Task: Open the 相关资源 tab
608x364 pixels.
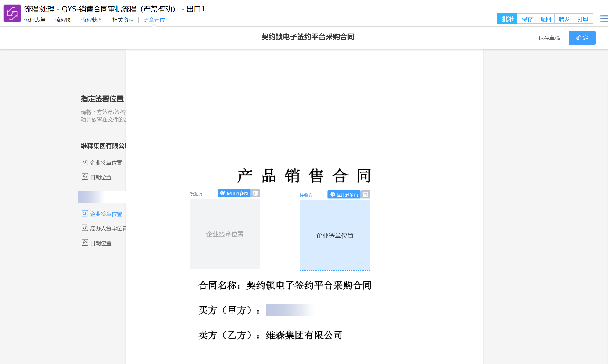Action: tap(123, 20)
